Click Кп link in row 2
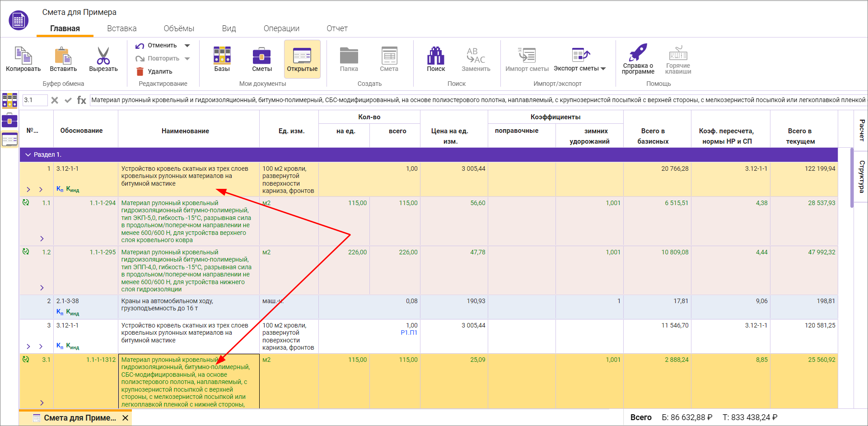 pyautogui.click(x=60, y=312)
